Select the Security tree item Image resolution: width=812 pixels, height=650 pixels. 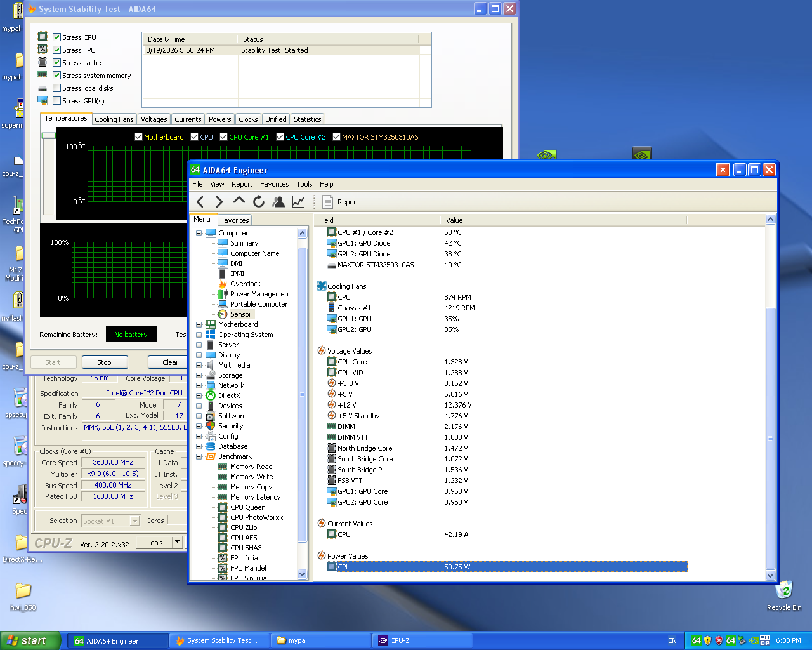230,426
